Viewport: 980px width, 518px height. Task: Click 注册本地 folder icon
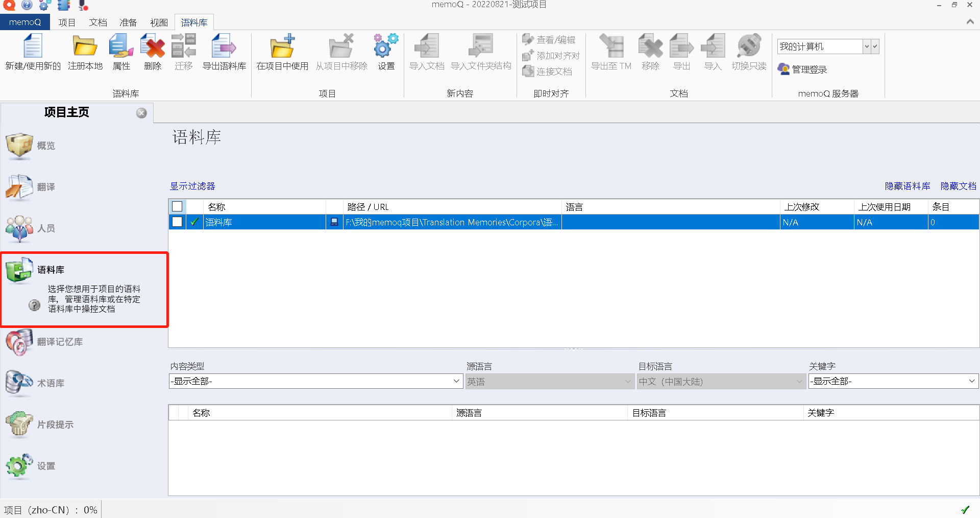85,46
